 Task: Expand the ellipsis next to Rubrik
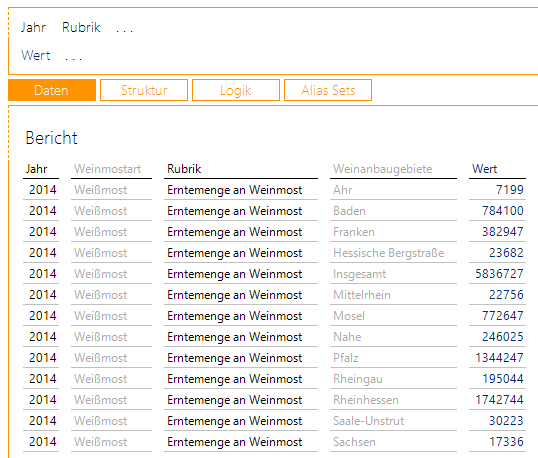coord(124,30)
